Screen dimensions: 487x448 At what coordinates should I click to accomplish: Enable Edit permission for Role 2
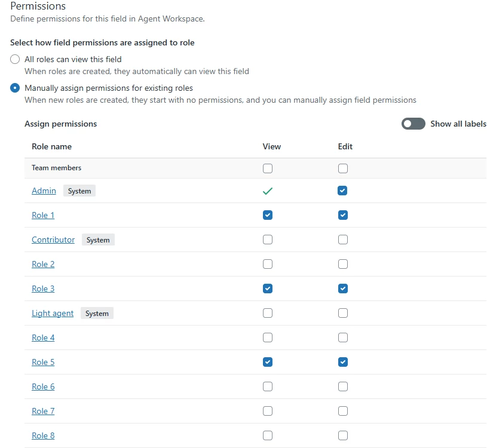click(x=343, y=264)
